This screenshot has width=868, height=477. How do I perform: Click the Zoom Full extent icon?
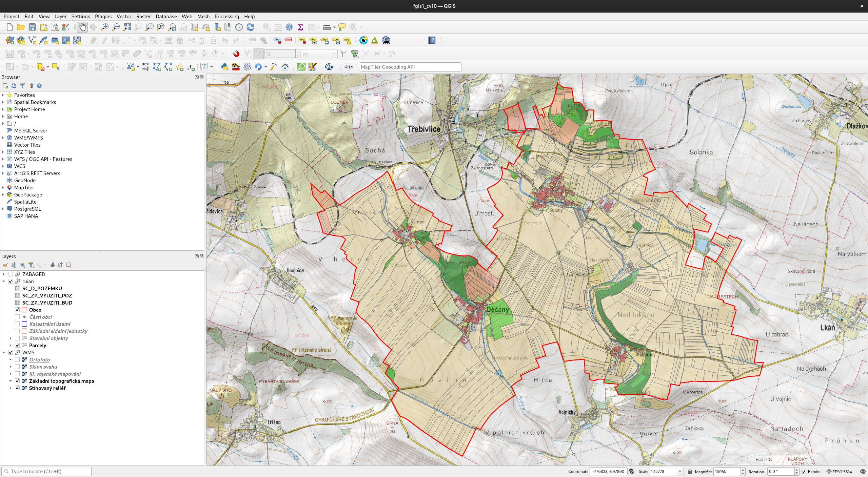point(127,27)
